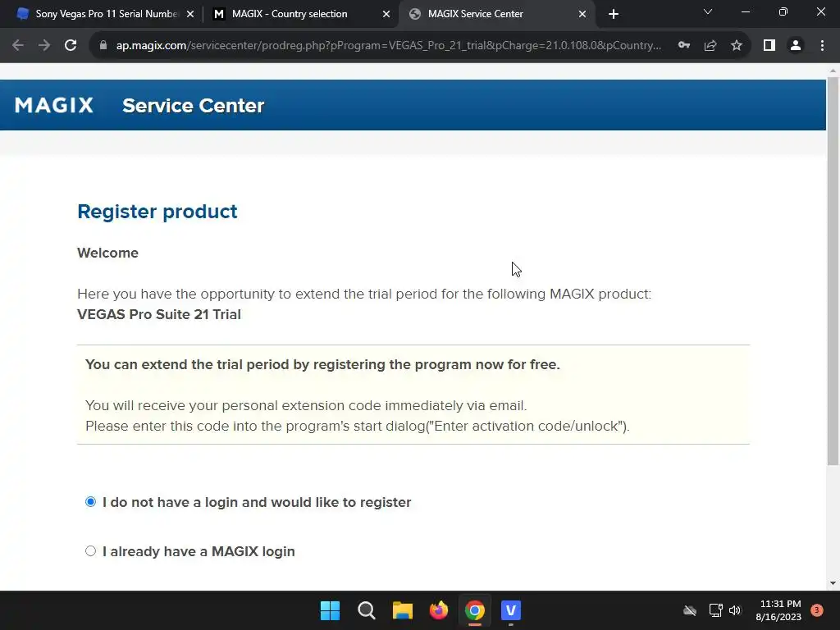The image size is (840, 630).
Task: Close the MAGIX Service Center tab
Action: click(x=582, y=14)
